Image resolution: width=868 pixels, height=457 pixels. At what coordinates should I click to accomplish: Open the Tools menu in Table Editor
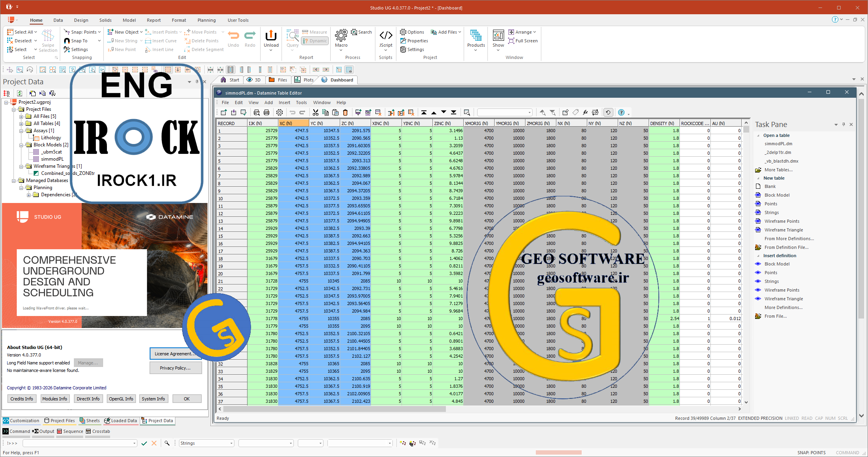[x=301, y=102]
